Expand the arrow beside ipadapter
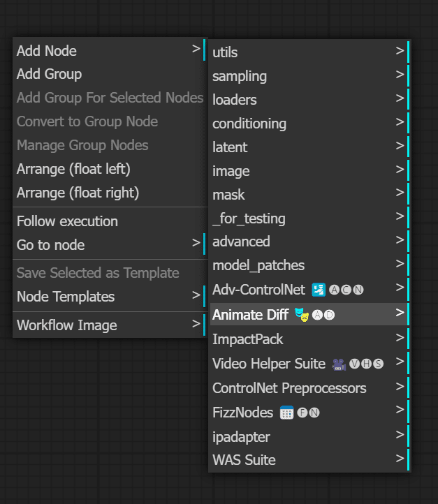438x504 pixels. point(400,435)
